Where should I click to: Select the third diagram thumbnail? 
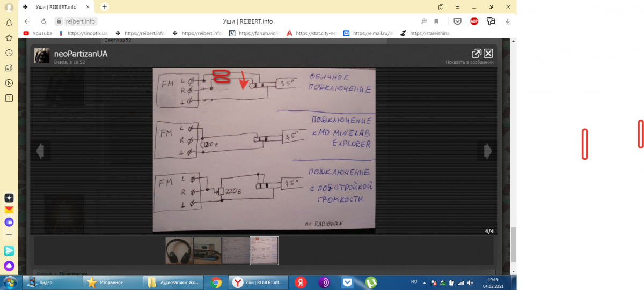click(x=236, y=251)
